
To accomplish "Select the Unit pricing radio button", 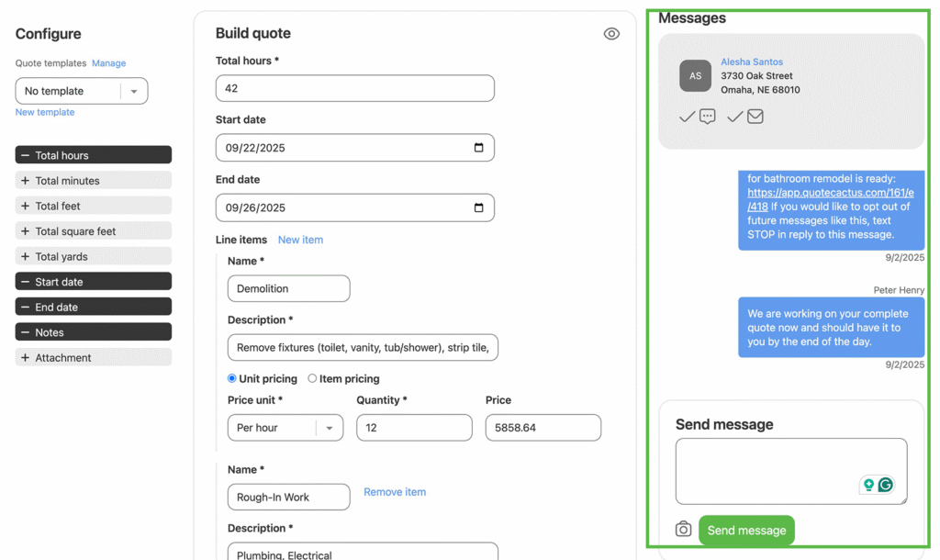I will point(232,378).
